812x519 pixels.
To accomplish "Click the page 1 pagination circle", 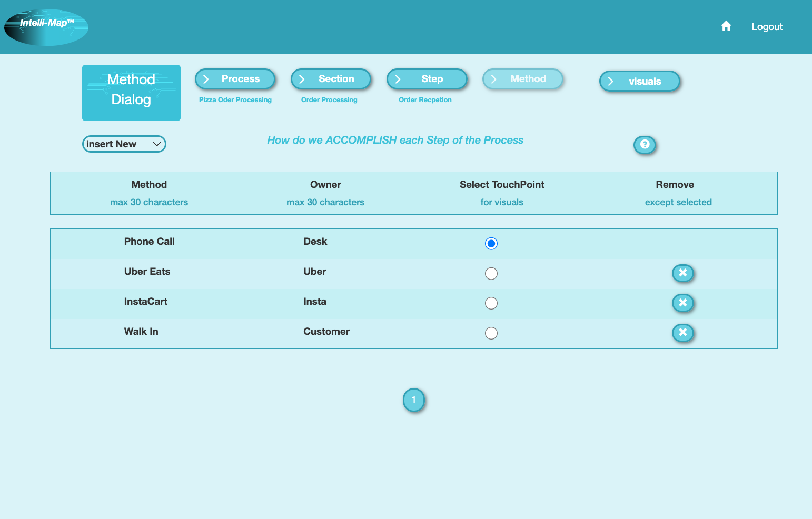I will pos(414,400).
